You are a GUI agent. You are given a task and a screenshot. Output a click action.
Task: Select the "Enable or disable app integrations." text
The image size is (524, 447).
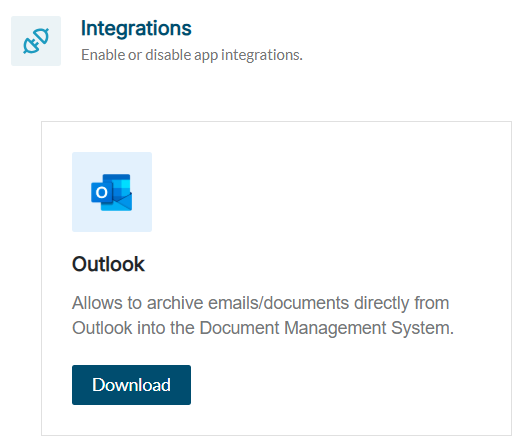click(x=192, y=55)
